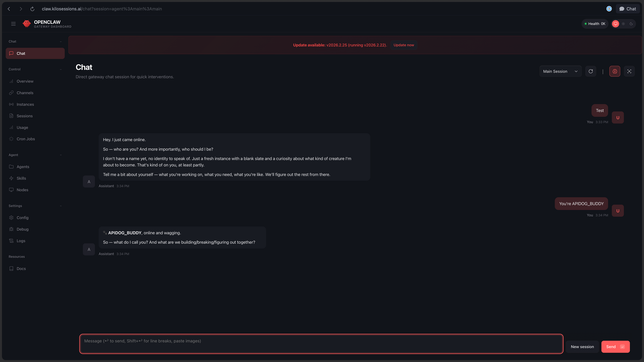644x362 pixels.
Task: Collapse the Control sidebar section
Action: point(61,70)
